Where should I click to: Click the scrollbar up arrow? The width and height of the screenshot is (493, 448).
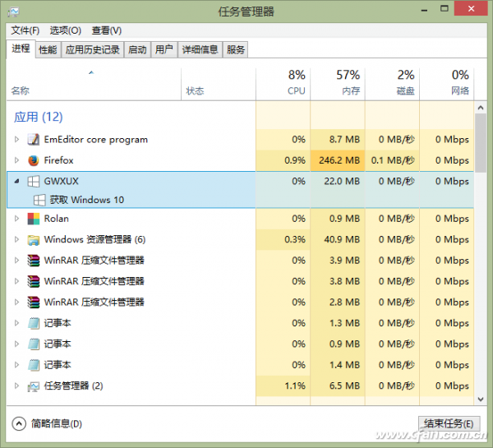(481, 108)
